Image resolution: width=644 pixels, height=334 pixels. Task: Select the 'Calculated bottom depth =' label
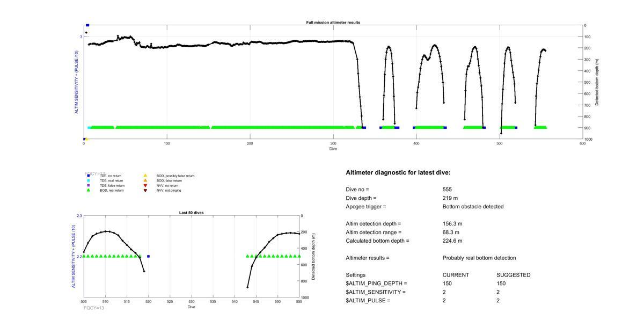(x=377, y=241)
